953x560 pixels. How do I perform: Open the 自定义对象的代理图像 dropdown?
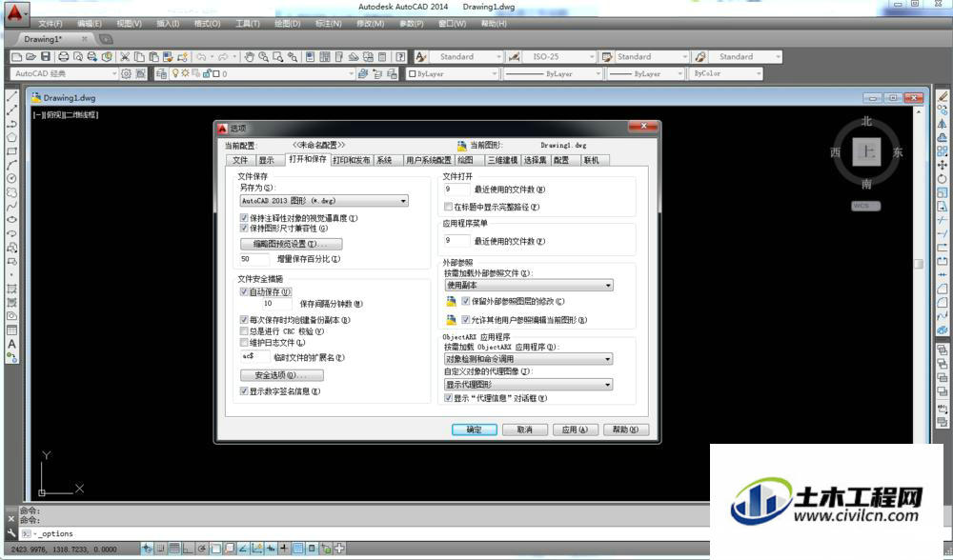[528, 385]
